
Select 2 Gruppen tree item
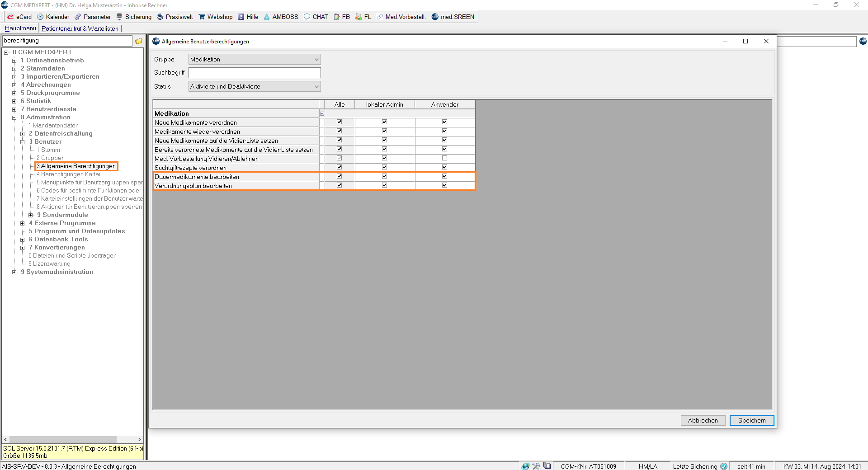(51, 158)
